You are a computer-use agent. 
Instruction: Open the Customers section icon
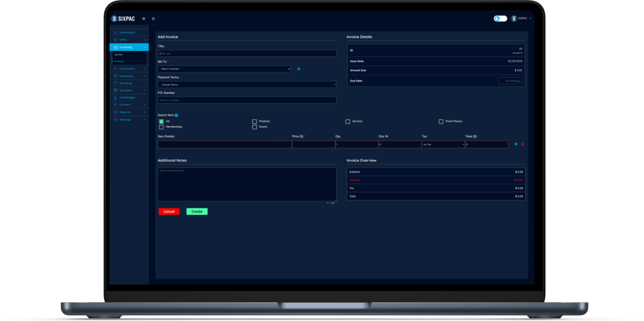117,68
